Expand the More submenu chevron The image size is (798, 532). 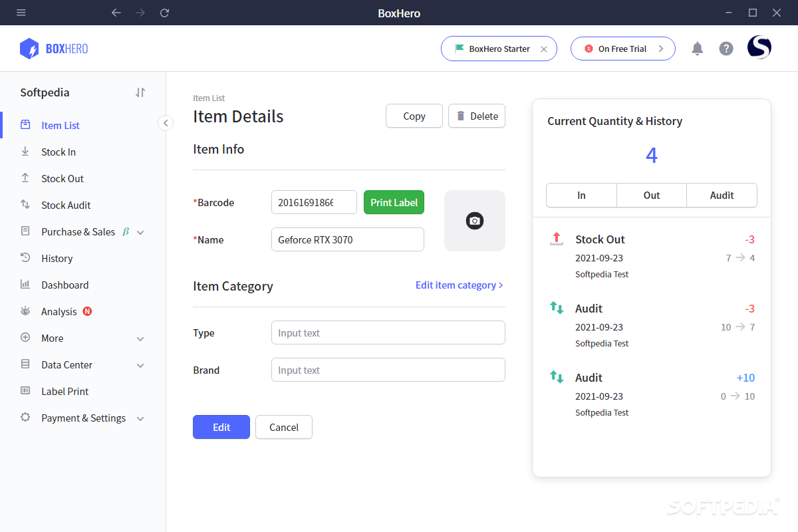[x=140, y=338]
